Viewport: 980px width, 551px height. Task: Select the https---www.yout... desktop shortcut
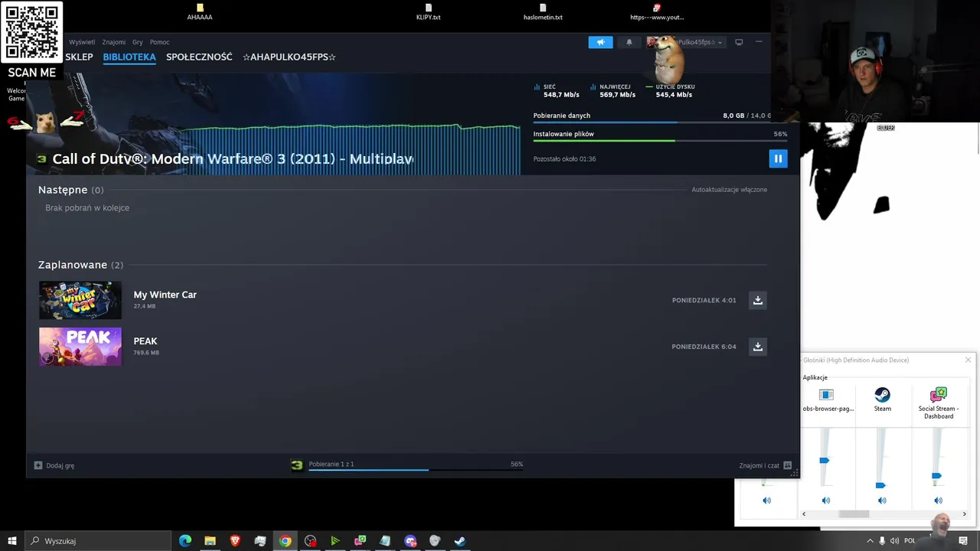pos(657,11)
